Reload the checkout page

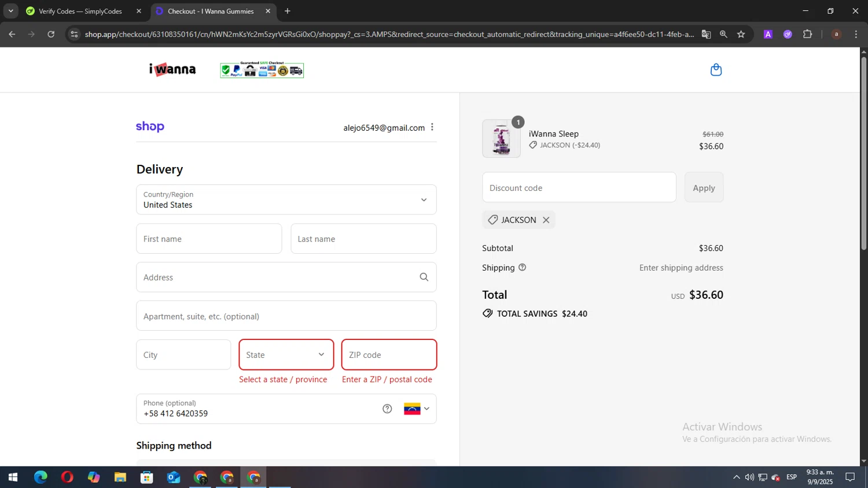click(x=51, y=34)
